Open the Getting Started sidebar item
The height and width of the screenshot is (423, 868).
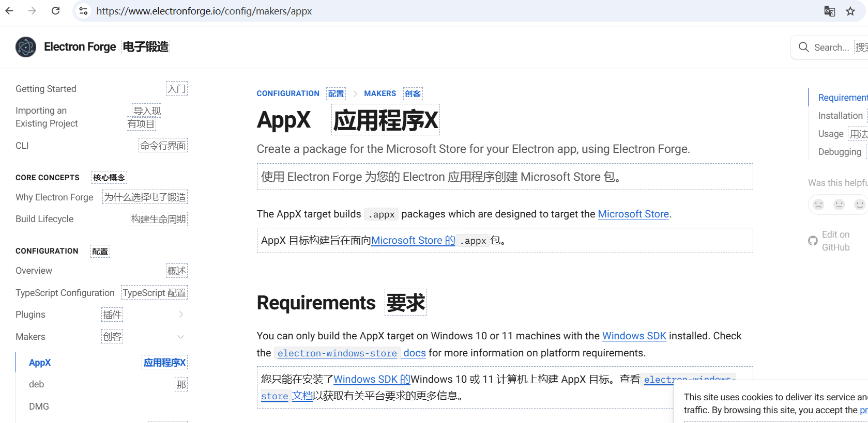[46, 89]
